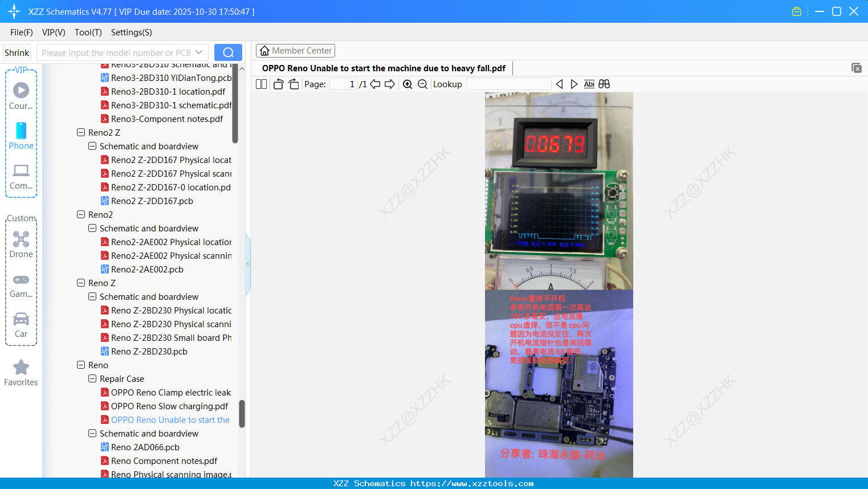
Task: Open the Courses sidebar section
Action: pos(21,96)
